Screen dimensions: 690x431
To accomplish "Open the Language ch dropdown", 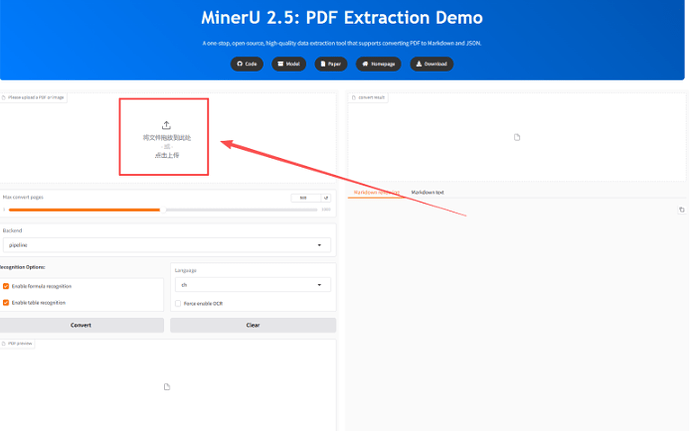I will pyautogui.click(x=253, y=285).
